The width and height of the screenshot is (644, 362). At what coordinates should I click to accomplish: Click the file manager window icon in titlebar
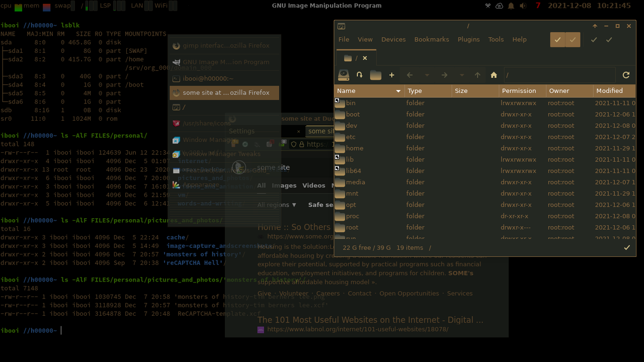pyautogui.click(x=341, y=26)
